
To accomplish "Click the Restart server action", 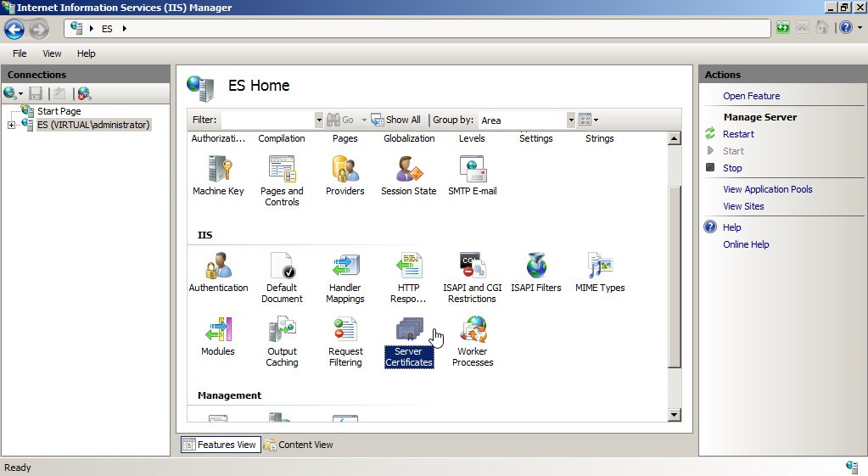I will pyautogui.click(x=738, y=134).
